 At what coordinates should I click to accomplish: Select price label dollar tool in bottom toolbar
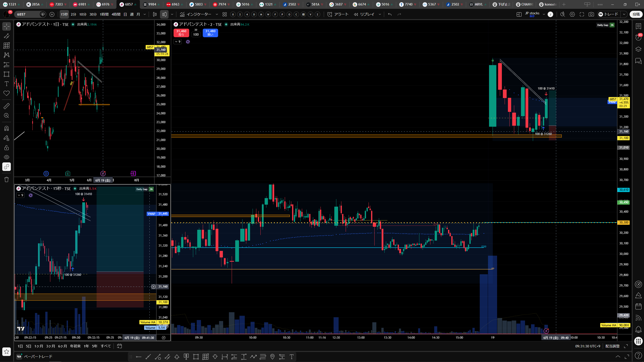coord(186,357)
